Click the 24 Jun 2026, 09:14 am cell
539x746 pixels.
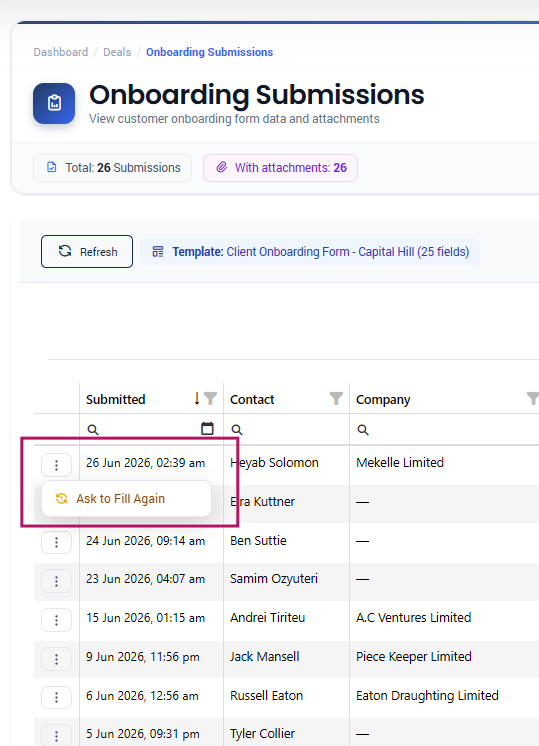click(x=151, y=540)
